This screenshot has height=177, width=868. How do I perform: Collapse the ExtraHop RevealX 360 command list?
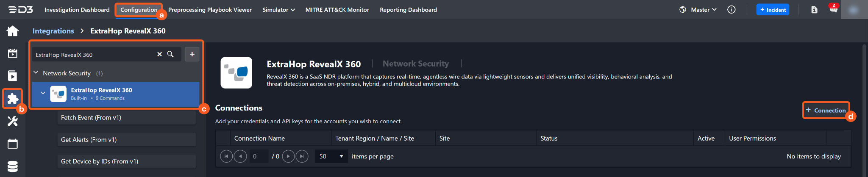pyautogui.click(x=43, y=93)
